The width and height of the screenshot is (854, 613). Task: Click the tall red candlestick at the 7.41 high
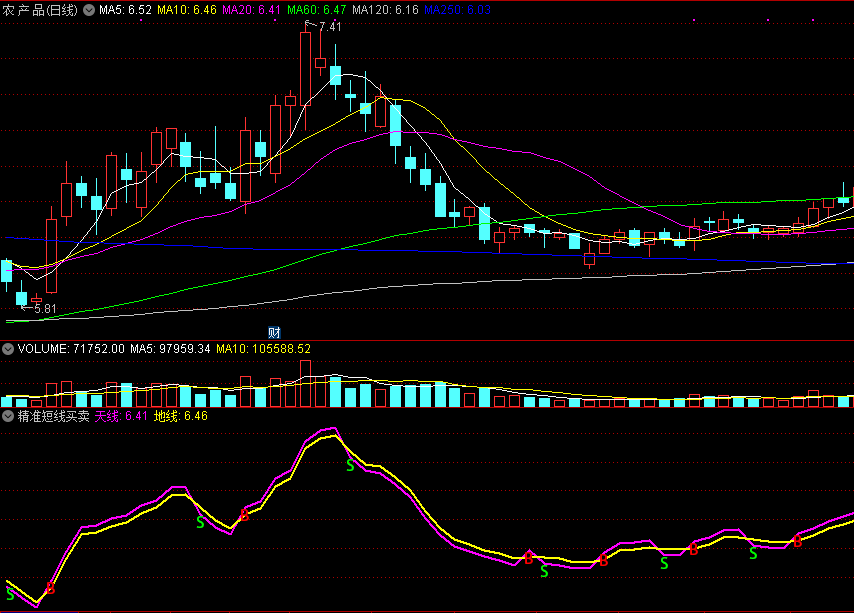point(306,69)
